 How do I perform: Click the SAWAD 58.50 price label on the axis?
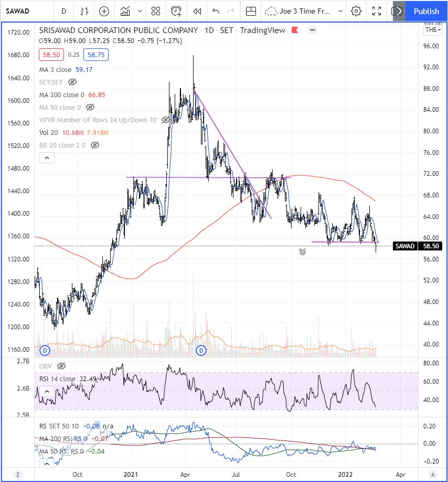tap(418, 246)
